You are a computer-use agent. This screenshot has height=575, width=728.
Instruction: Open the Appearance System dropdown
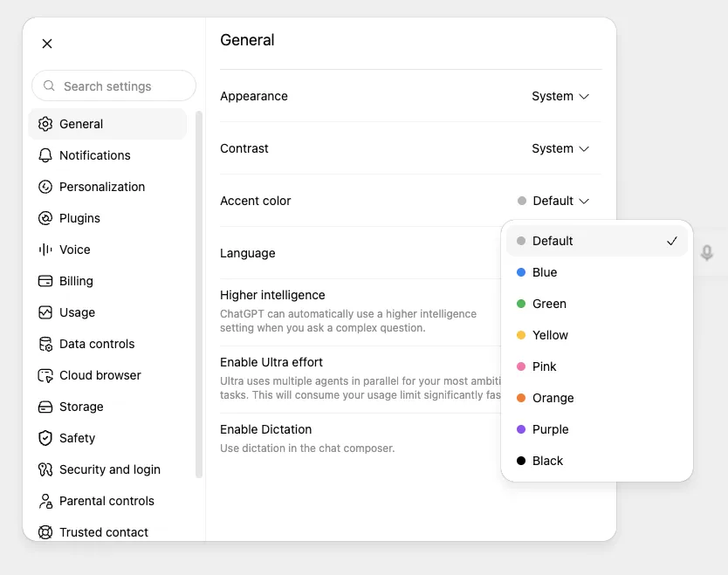coord(560,96)
